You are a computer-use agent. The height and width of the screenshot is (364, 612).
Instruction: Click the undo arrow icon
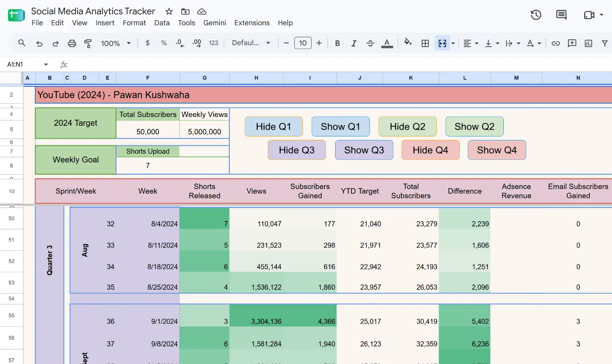(x=39, y=43)
